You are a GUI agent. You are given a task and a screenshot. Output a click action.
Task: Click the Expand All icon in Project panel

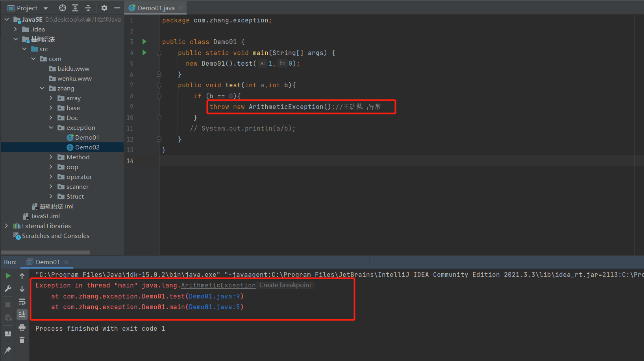[x=75, y=8]
